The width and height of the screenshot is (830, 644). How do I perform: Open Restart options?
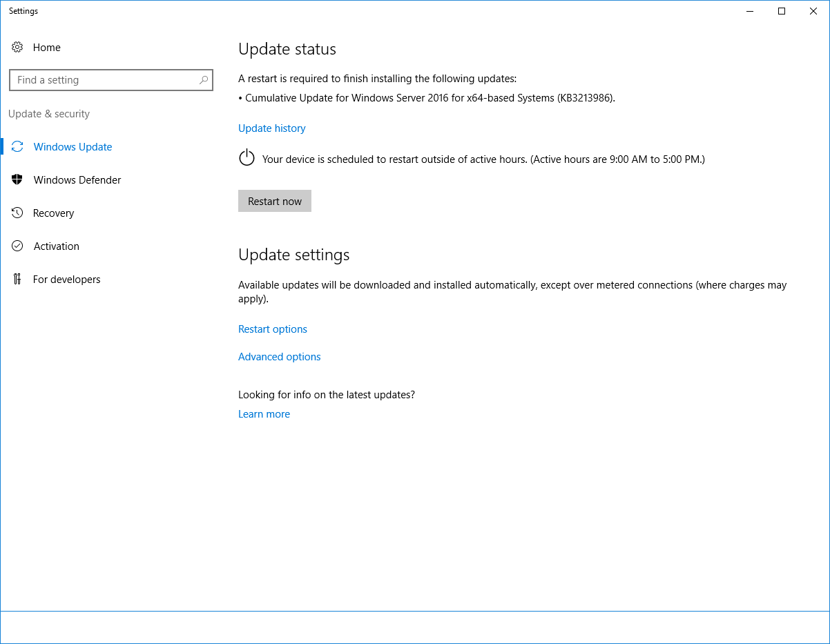(272, 329)
